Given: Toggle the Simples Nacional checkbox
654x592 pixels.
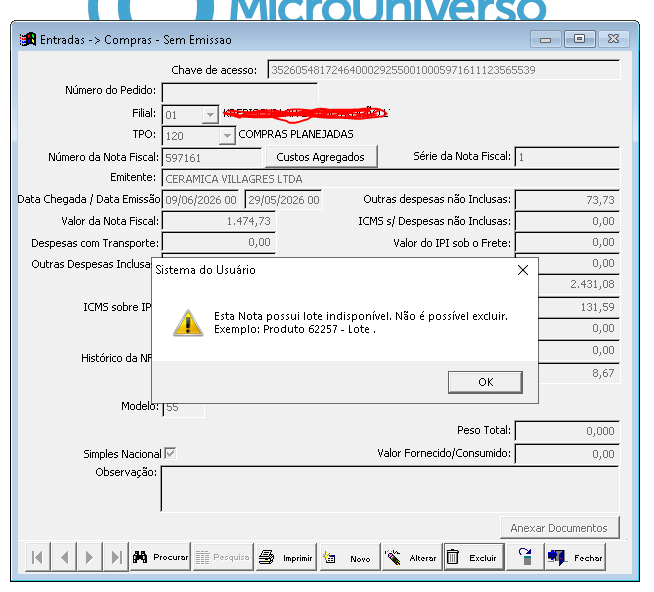Looking at the screenshot, I should coord(170,453).
